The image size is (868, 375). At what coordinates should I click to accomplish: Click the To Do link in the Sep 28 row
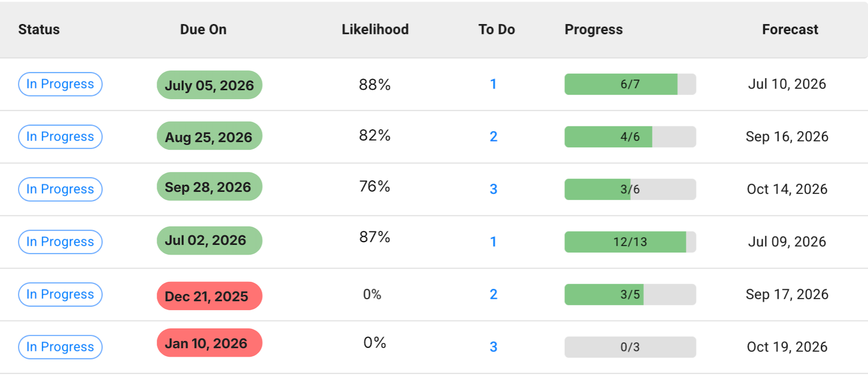click(494, 190)
